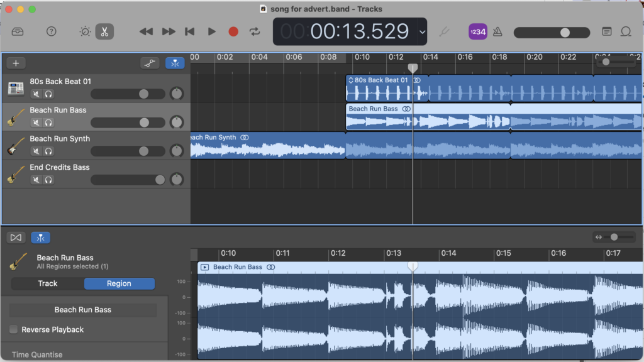The height and width of the screenshot is (362, 644).
Task: Toggle Catch Playhead in audio editor
Action: point(40,238)
